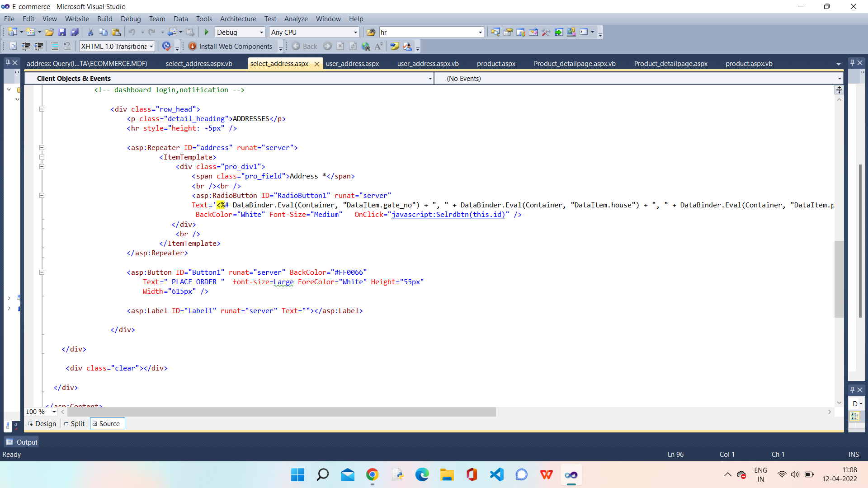The width and height of the screenshot is (868, 488).
Task: Click the Undo icon in the toolbar
Action: (x=132, y=32)
